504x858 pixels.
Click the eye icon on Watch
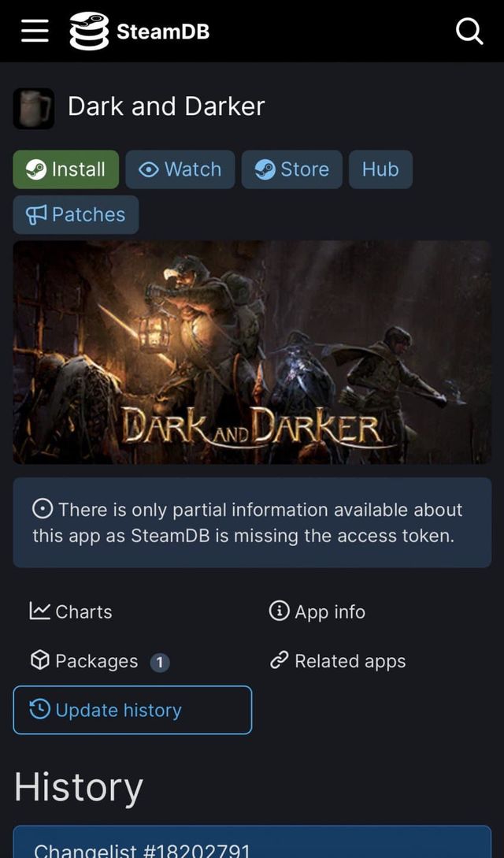click(x=149, y=169)
